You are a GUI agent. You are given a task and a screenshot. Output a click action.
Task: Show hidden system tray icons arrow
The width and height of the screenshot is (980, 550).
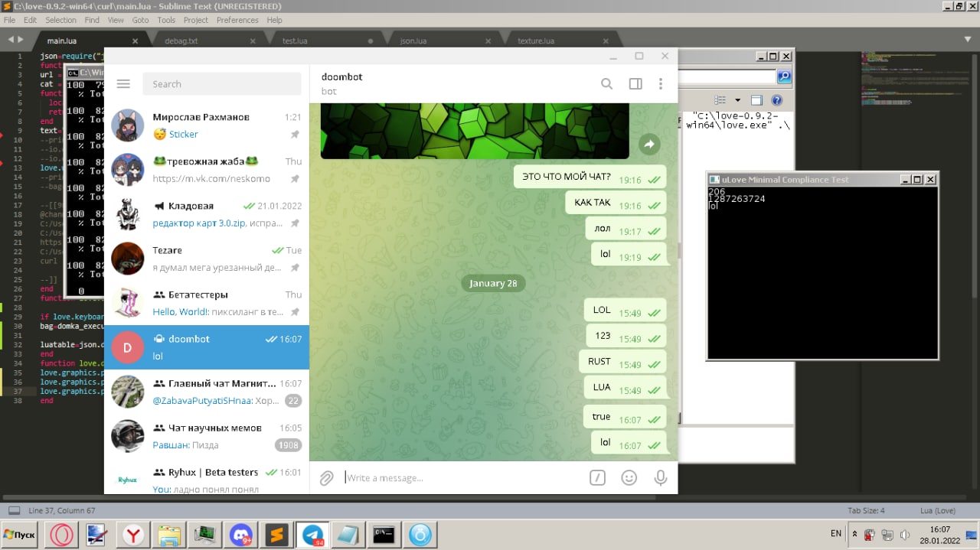click(855, 534)
